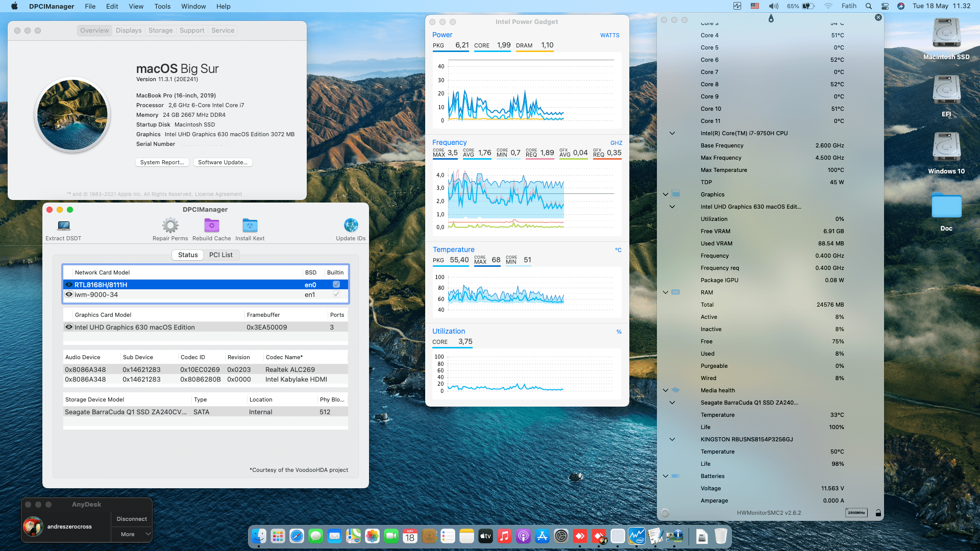Collapse the Media health group

[666, 390]
